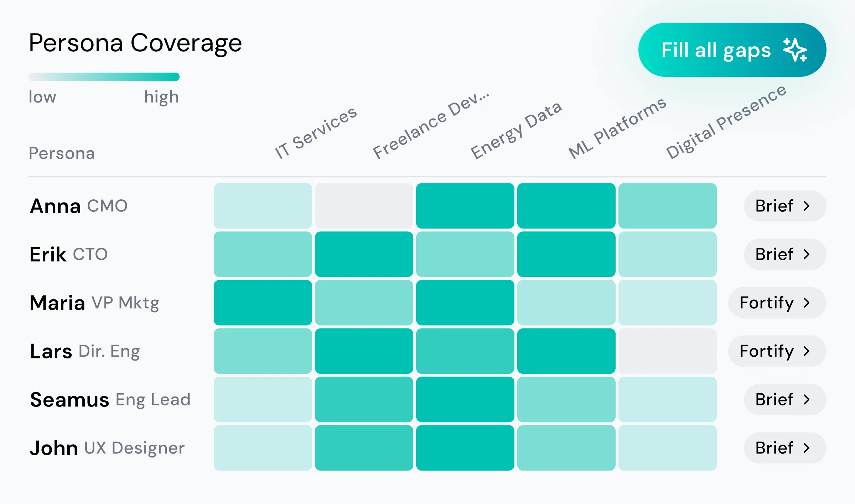
Task: Click Lars's Fortify chevron arrow
Action: (x=807, y=351)
